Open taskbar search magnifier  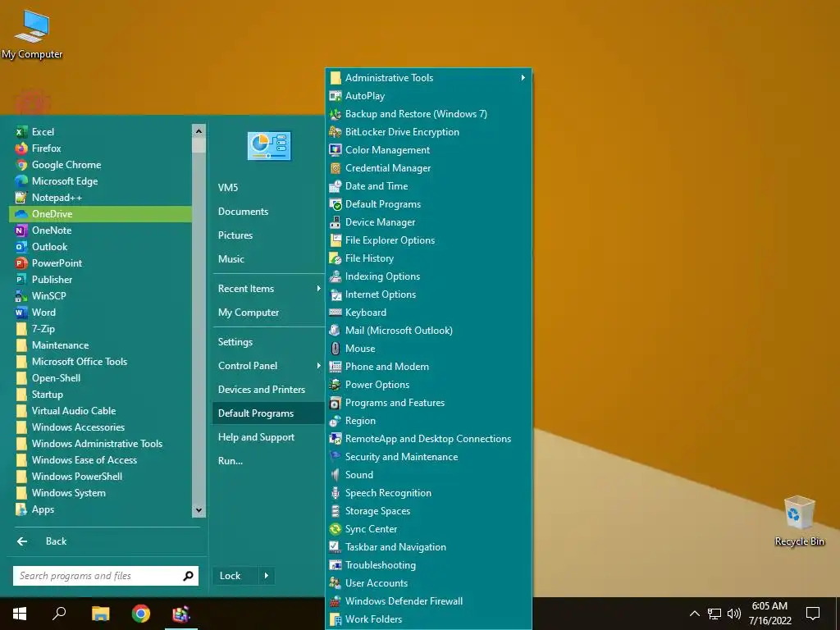59,614
